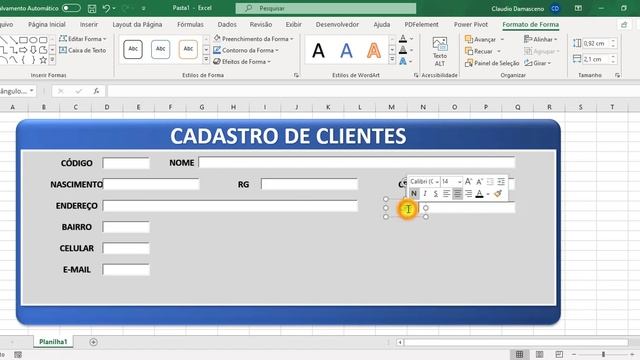
Task: Align text right in mini toolbar
Action: click(x=468, y=193)
